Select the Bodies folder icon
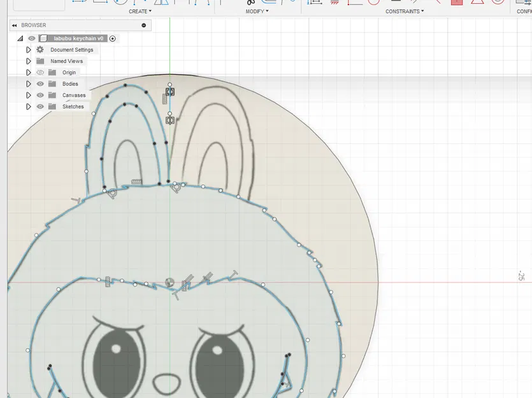532x398 pixels. pyautogui.click(x=52, y=84)
